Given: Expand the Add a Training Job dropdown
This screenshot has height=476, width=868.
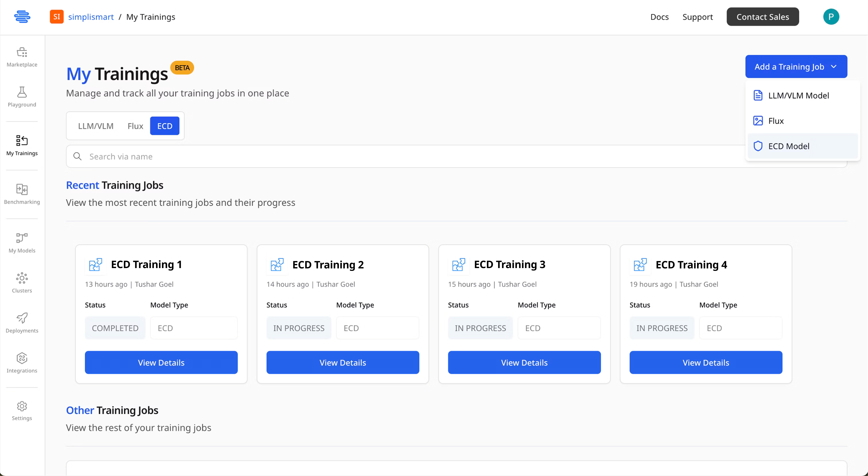Looking at the screenshot, I should tap(796, 66).
